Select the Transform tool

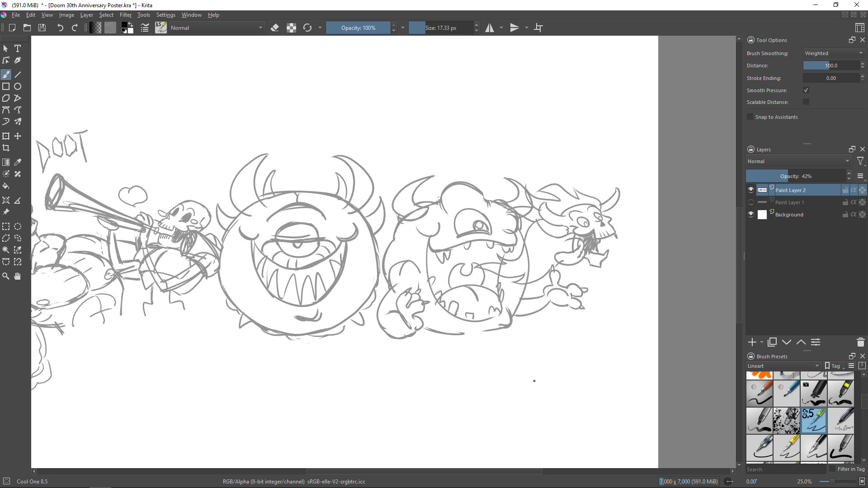pyautogui.click(x=6, y=136)
